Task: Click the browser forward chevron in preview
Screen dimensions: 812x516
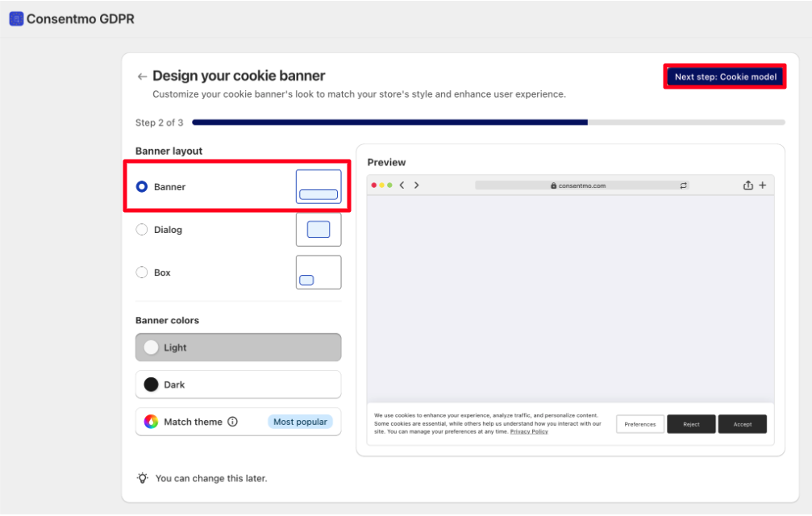Action: click(416, 185)
